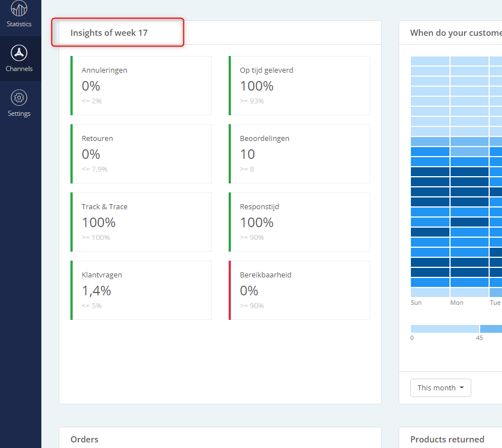The height and width of the screenshot is (448, 502).
Task: Open the Track & Trace card
Action: tap(141, 222)
